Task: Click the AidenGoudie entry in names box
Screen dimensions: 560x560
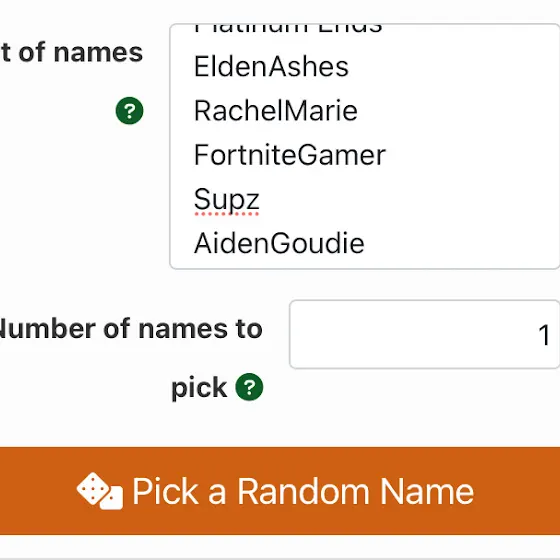Action: 279,244
